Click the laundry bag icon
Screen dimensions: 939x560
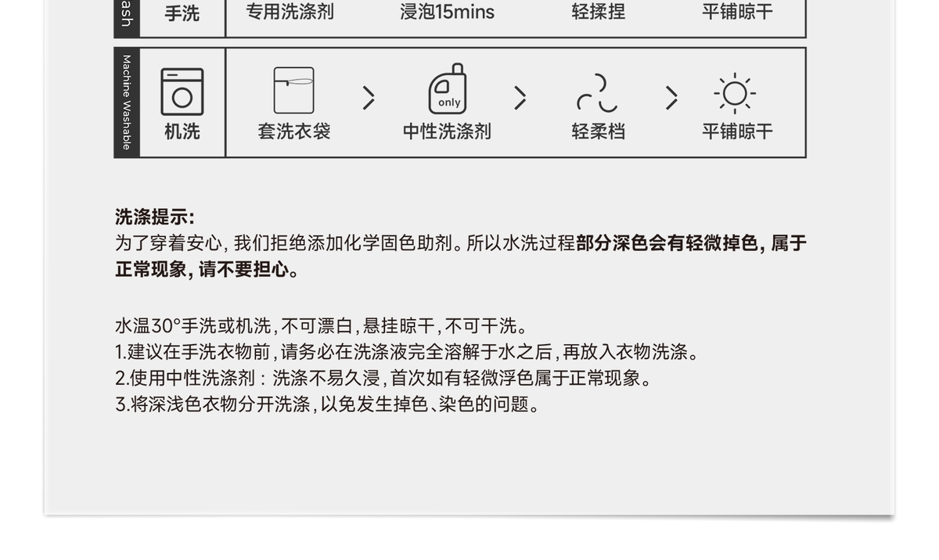(x=294, y=91)
